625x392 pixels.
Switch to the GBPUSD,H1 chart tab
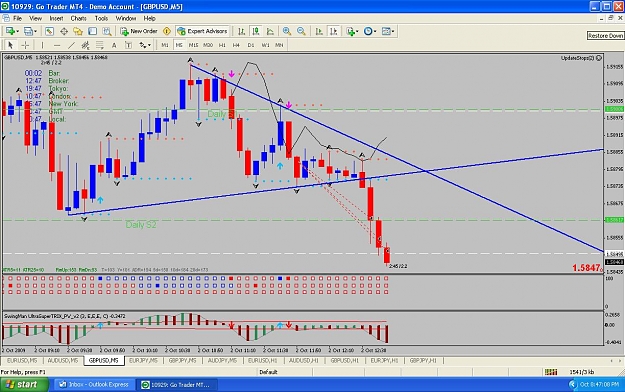[344, 360]
